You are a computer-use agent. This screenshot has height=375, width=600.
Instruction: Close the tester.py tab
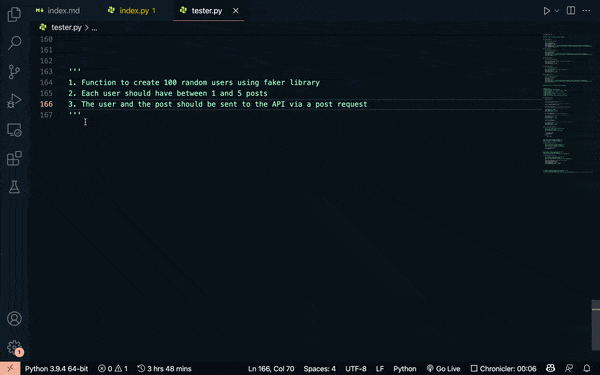click(236, 11)
